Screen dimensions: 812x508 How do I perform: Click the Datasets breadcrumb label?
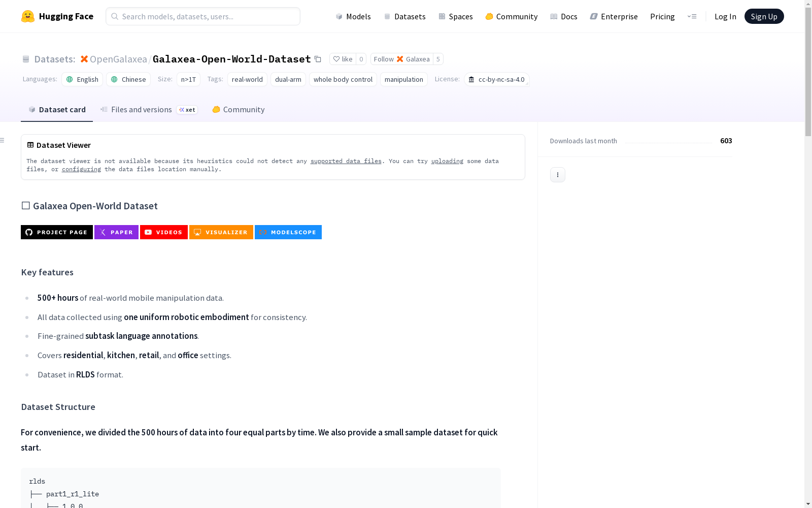[54, 59]
